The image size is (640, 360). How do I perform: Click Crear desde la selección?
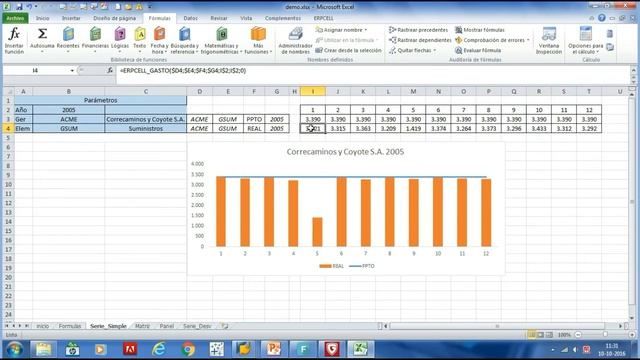coord(349,50)
